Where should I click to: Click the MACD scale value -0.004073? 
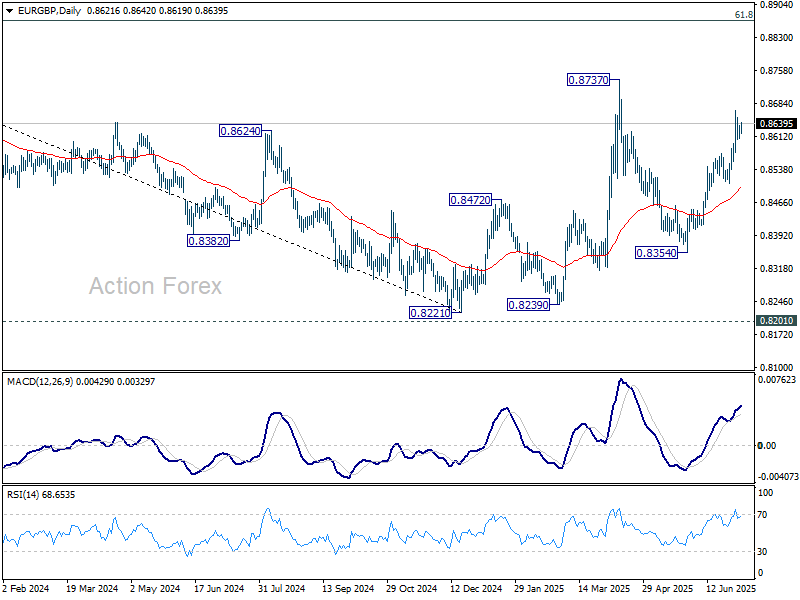(x=777, y=477)
